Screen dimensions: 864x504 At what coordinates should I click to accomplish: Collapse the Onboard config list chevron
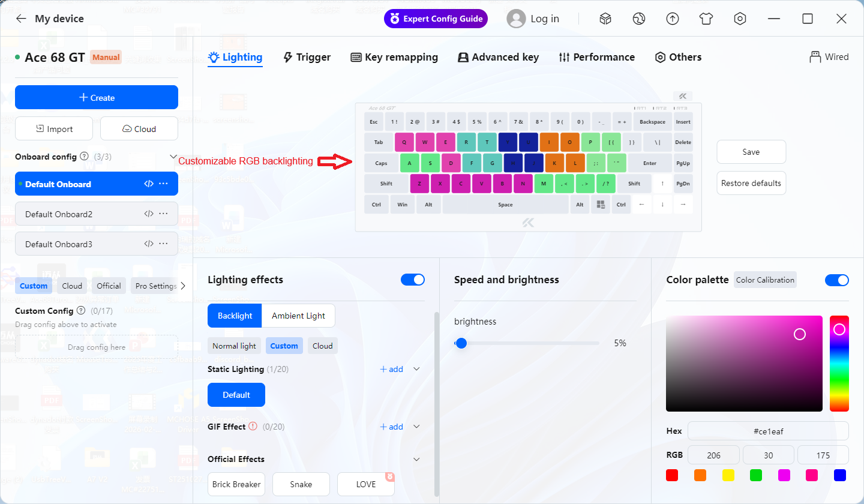coord(173,157)
